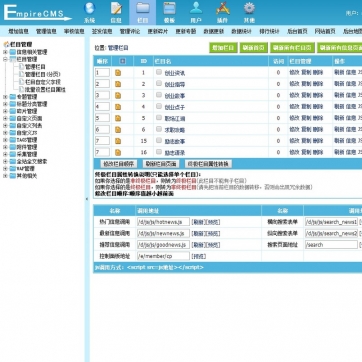Tick the checkbox in row ID 15
The width and height of the screenshot is (362, 362).
159,140
